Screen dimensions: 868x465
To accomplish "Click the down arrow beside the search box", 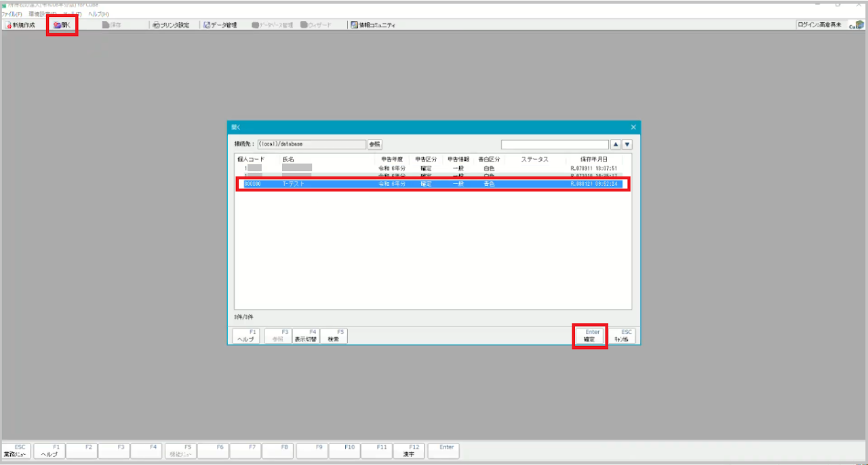I will 627,145.
